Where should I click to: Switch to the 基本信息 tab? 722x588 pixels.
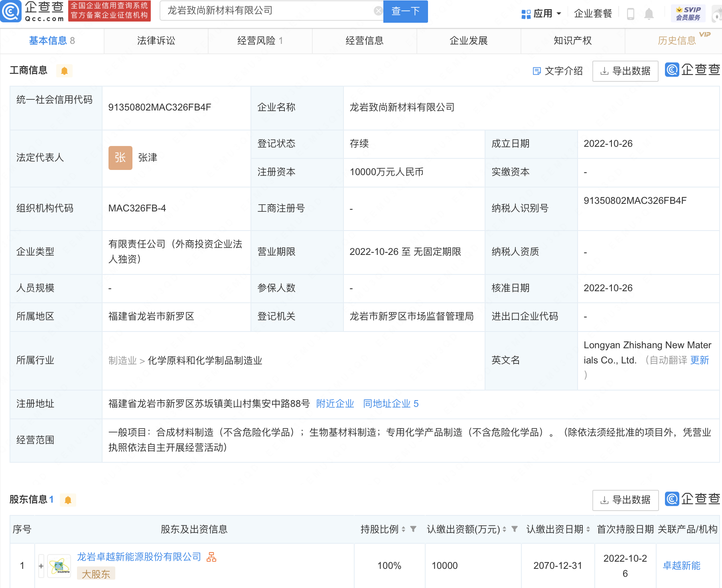coord(52,41)
